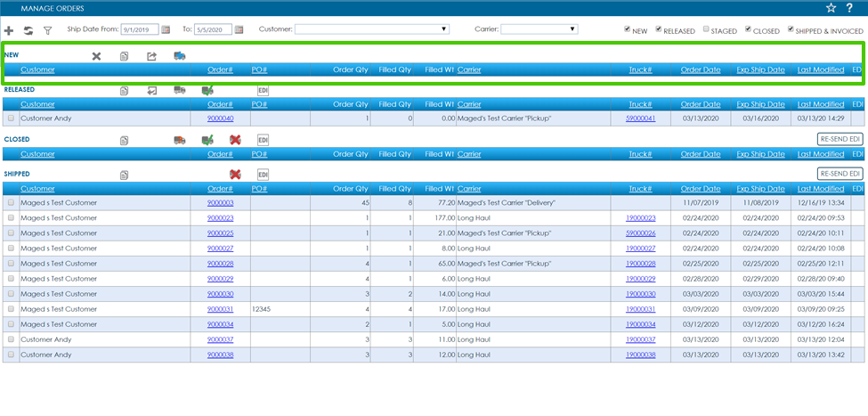Open order 9000031 link
The height and width of the screenshot is (416, 868).
(x=220, y=309)
